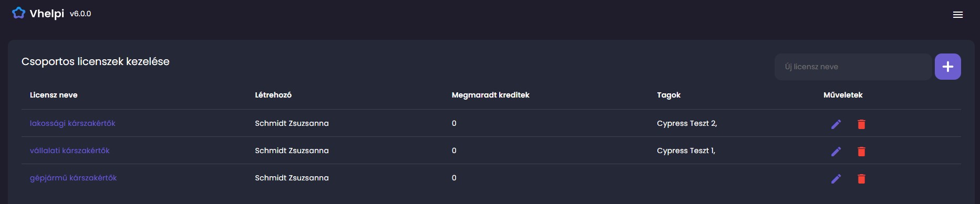Focus the Új licensz neve input field
Image resolution: width=980 pixels, height=204 pixels.
tap(853, 67)
